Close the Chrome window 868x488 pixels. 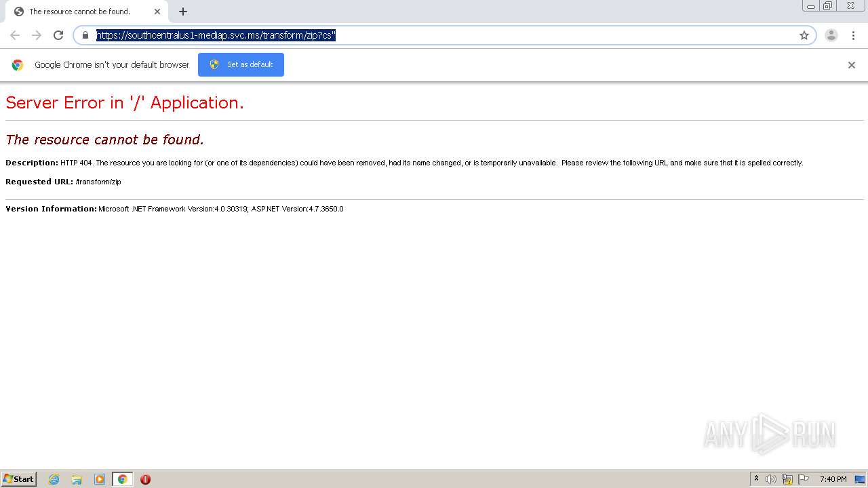(851, 6)
